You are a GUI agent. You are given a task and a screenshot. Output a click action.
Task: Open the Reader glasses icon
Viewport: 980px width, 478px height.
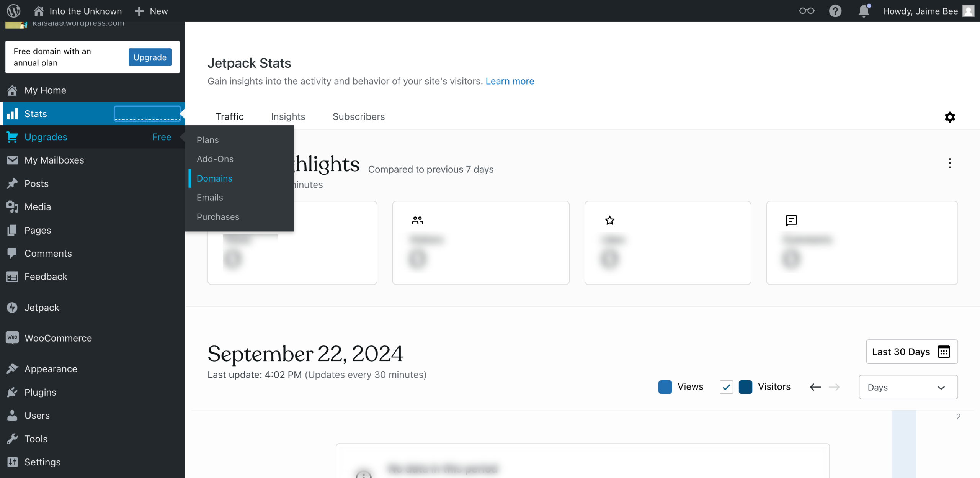click(x=806, y=11)
